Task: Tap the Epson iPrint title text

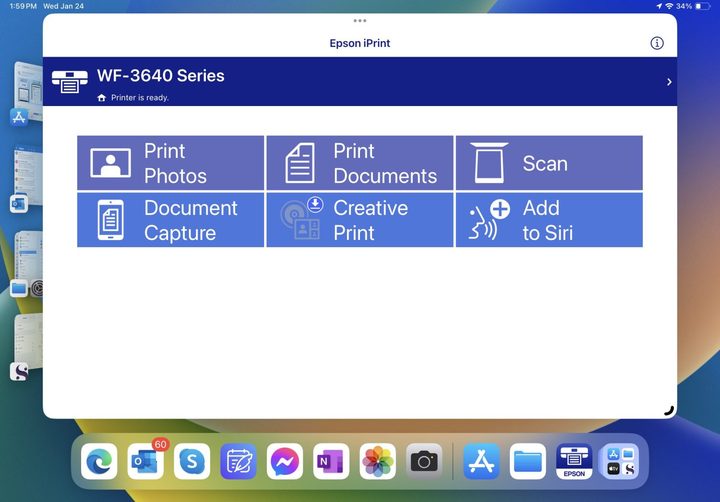Action: [360, 43]
